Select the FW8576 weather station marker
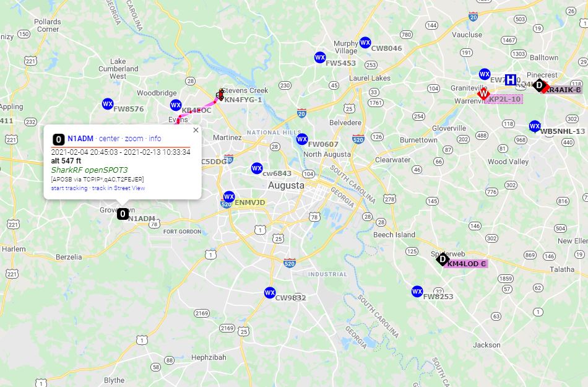This screenshot has height=387, width=588. click(x=108, y=104)
